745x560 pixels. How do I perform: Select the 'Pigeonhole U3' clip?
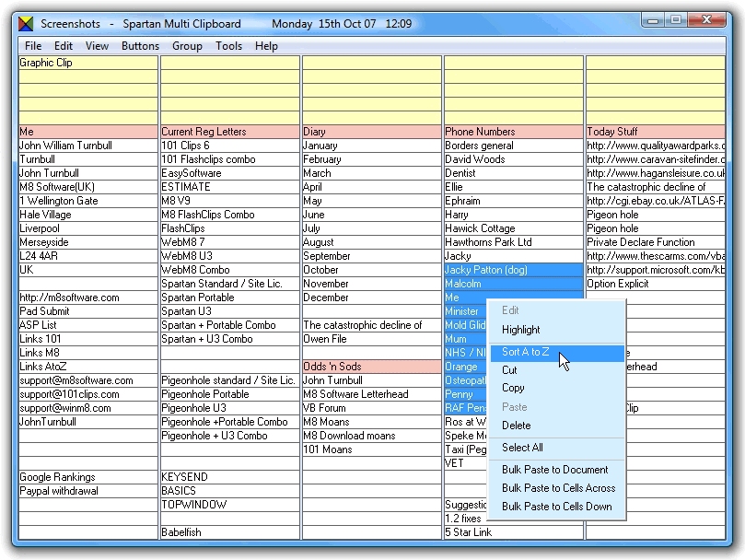point(230,408)
